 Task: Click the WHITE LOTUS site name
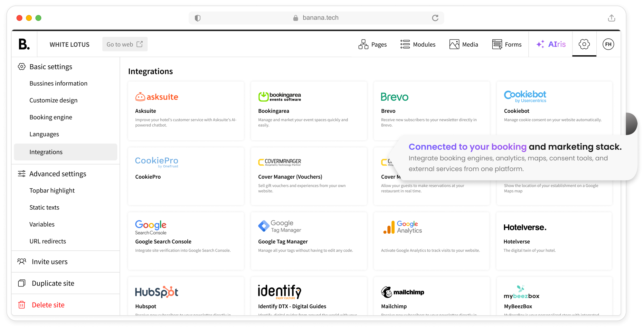coord(70,45)
